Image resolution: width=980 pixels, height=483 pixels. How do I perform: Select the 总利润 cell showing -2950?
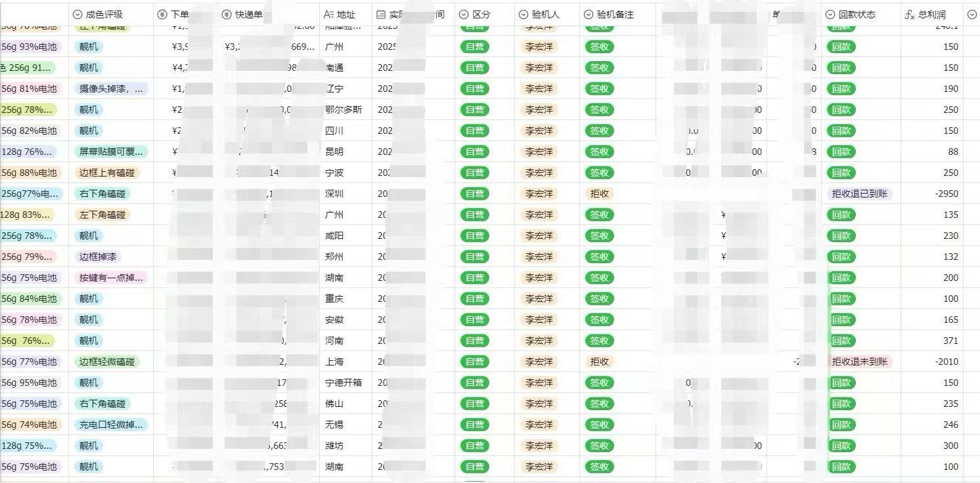click(x=946, y=194)
